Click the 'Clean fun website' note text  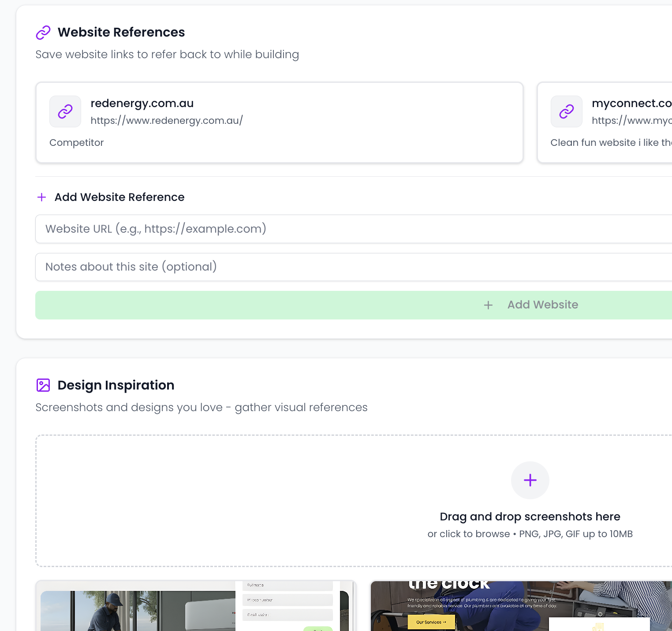click(x=611, y=143)
